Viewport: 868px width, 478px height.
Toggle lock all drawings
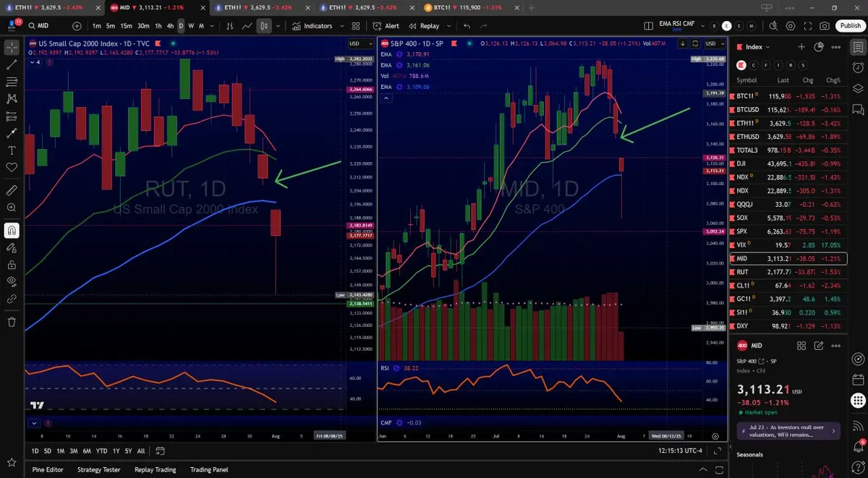point(12,264)
